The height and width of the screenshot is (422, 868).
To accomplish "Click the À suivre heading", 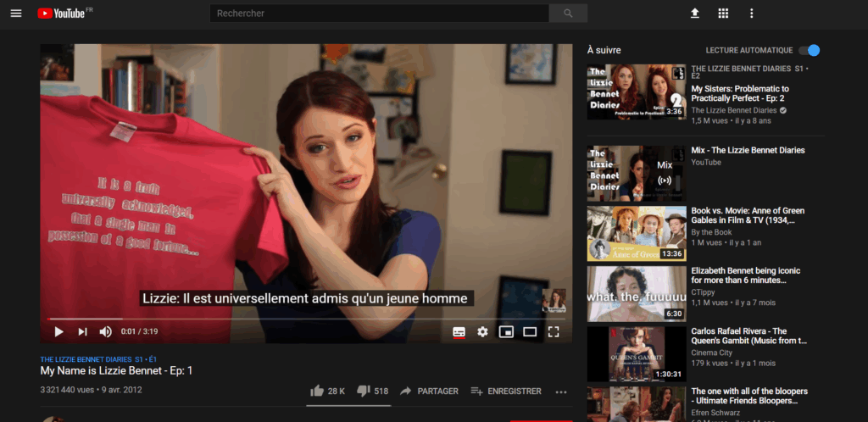I will [604, 50].
